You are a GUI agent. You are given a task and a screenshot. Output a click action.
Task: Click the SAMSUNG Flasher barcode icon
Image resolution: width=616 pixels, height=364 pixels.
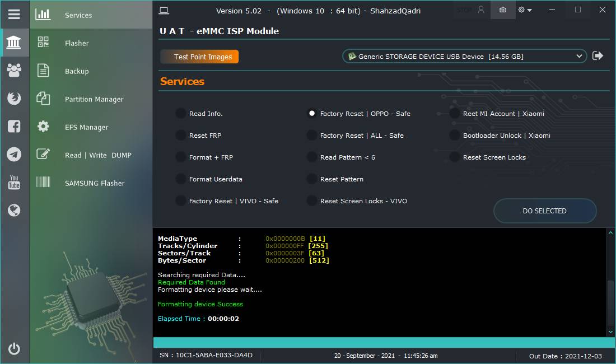pyautogui.click(x=43, y=182)
